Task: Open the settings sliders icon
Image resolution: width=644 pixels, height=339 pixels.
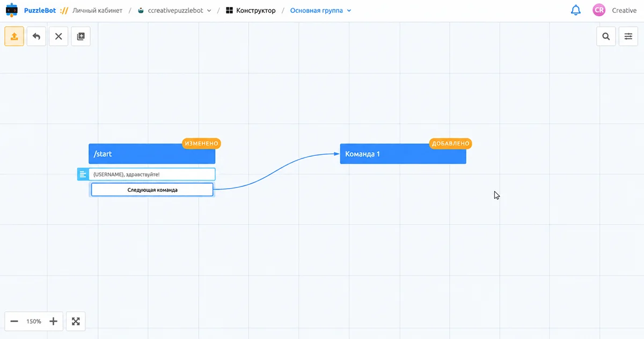Action: coord(628,37)
